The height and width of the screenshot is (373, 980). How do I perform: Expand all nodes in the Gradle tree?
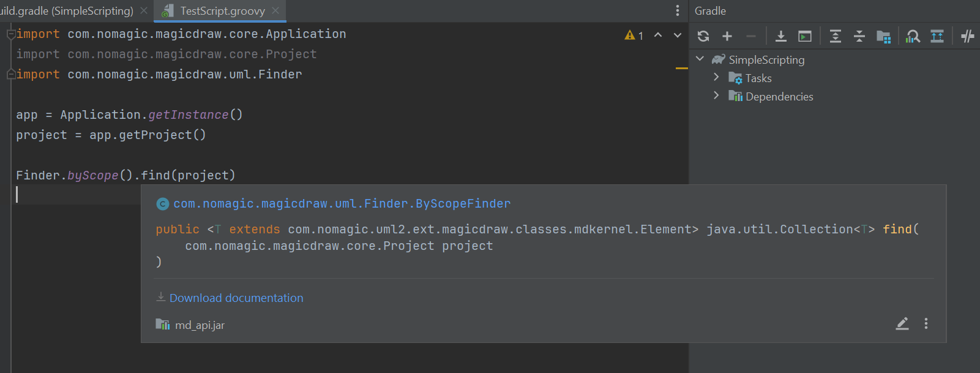click(835, 36)
